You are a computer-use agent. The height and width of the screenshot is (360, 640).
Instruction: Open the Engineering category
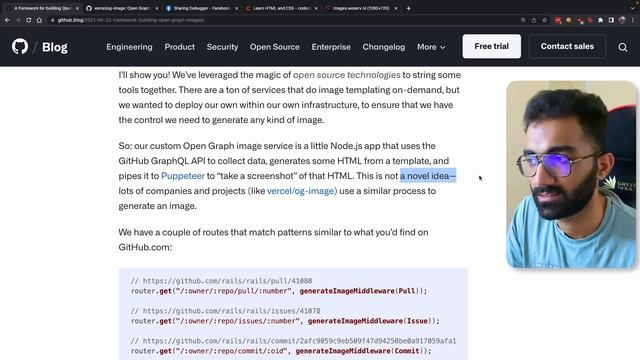point(129,47)
